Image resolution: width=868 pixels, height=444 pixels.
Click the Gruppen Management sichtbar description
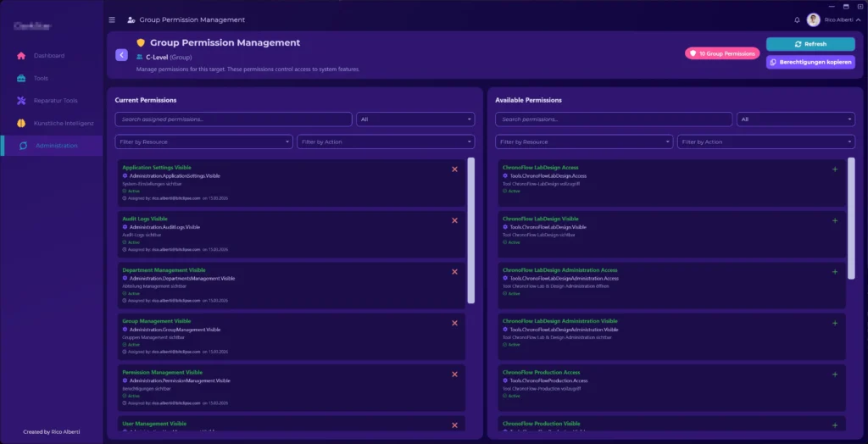tap(153, 337)
